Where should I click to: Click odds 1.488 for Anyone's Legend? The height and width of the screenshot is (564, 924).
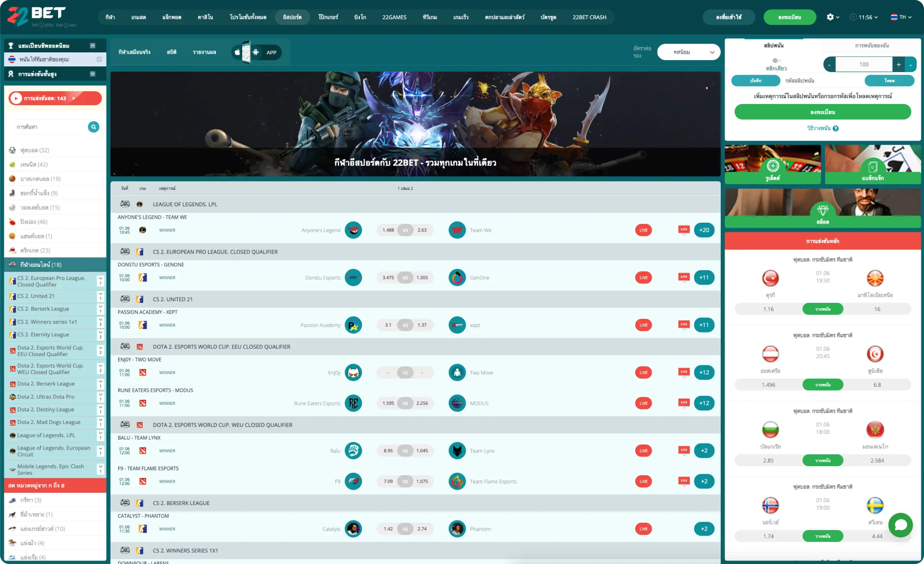tap(388, 230)
